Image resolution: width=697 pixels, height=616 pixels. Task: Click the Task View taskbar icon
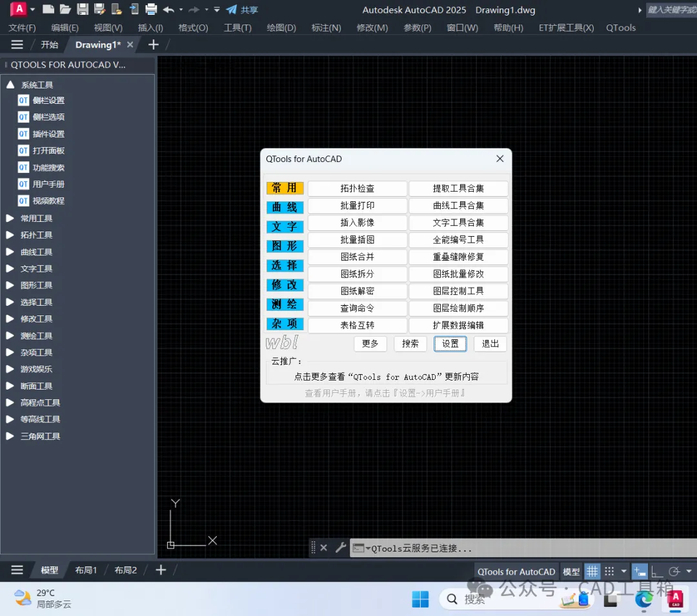(x=611, y=601)
